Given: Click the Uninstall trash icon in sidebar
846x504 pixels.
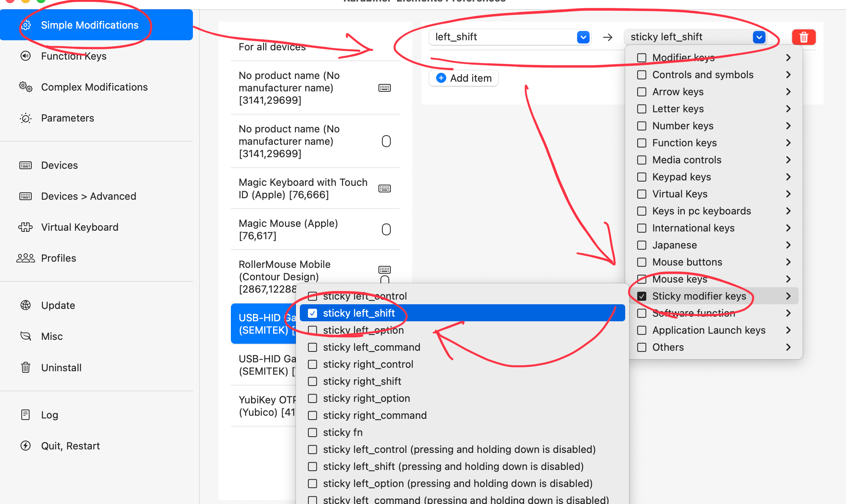Looking at the screenshot, I should pyautogui.click(x=26, y=367).
